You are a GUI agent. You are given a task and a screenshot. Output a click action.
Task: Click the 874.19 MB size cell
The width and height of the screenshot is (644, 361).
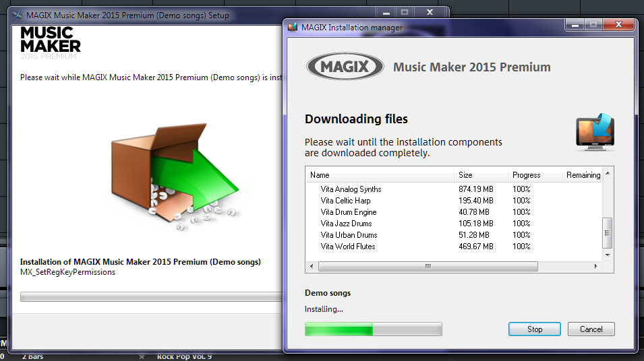point(475,189)
